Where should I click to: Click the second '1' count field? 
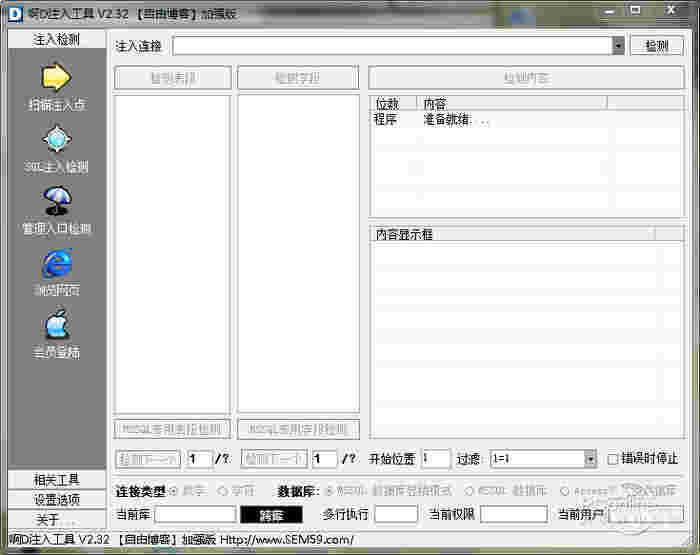click(x=324, y=459)
